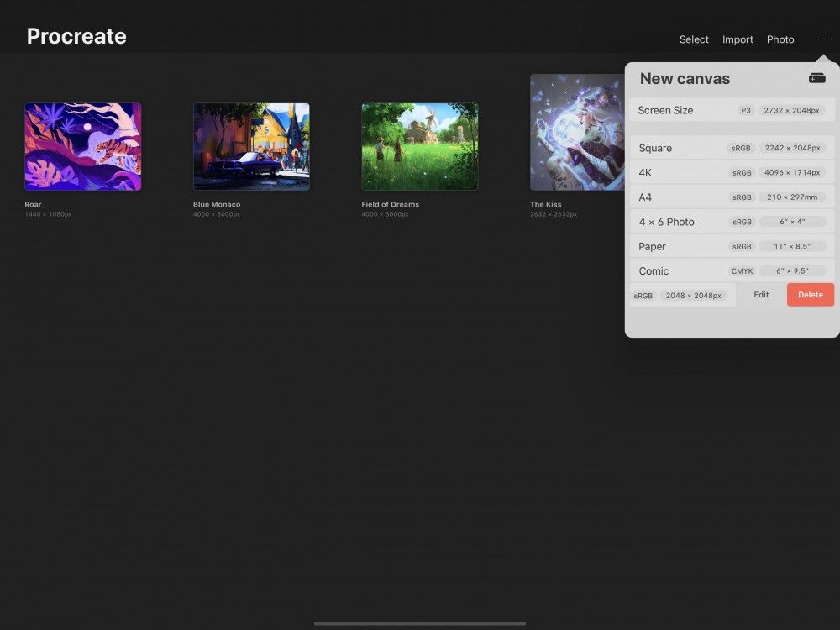Screen dimensions: 840x630
Task: Open the Field of Dreams artwork thumbnail
Action: point(420,147)
